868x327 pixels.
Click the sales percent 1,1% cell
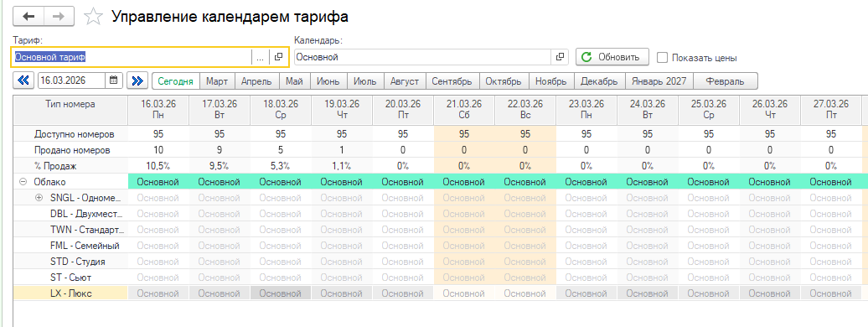[x=342, y=165]
